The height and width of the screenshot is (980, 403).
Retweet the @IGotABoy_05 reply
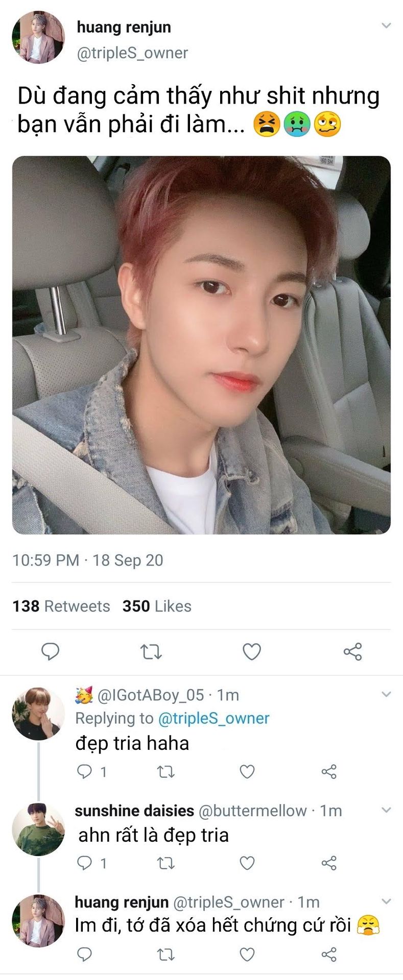pos(165,772)
